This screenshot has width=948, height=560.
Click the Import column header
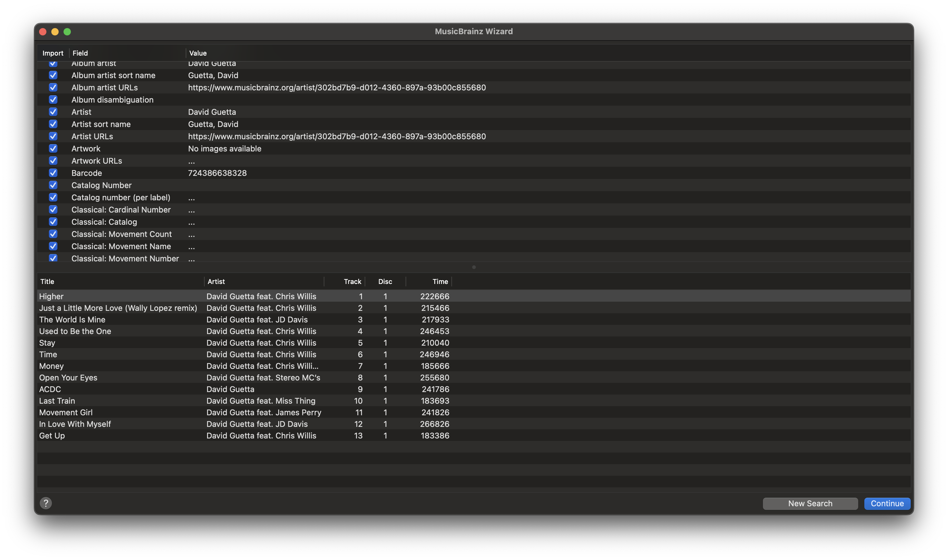53,53
